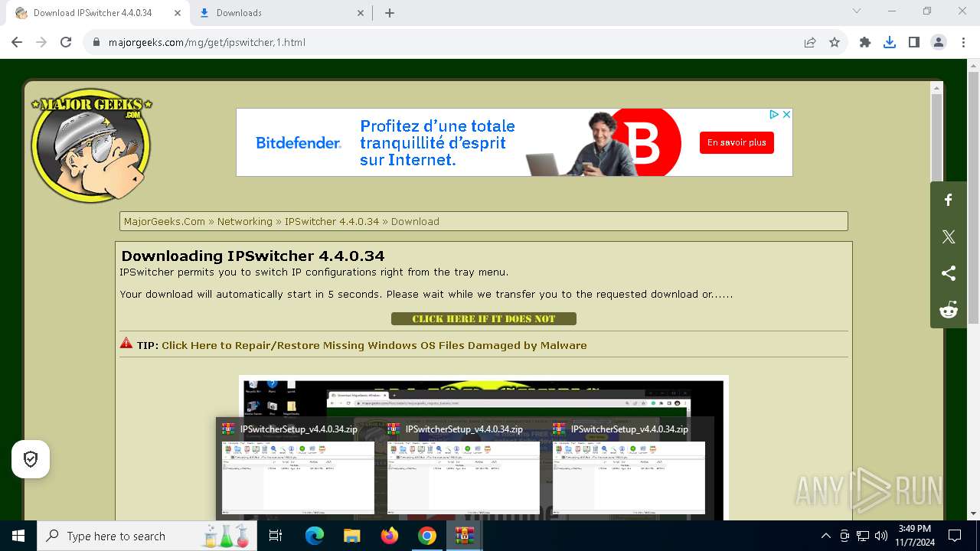Toggle the Chrome side panel
The height and width of the screenshot is (551, 980).
coord(914,42)
